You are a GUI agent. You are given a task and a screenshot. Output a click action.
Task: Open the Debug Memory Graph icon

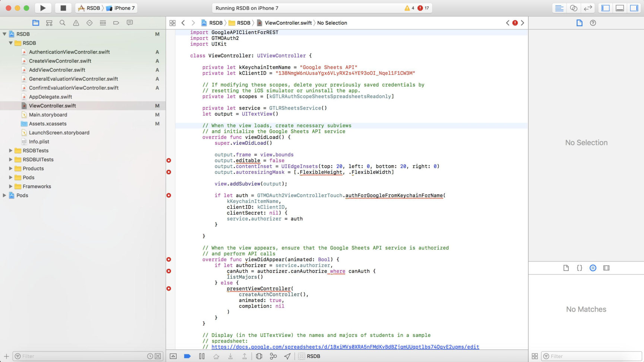(x=273, y=356)
